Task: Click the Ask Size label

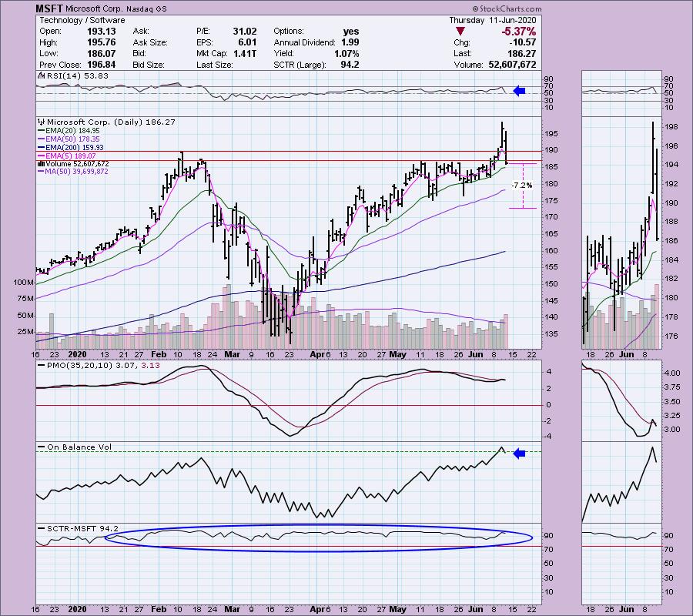Action: [150, 43]
